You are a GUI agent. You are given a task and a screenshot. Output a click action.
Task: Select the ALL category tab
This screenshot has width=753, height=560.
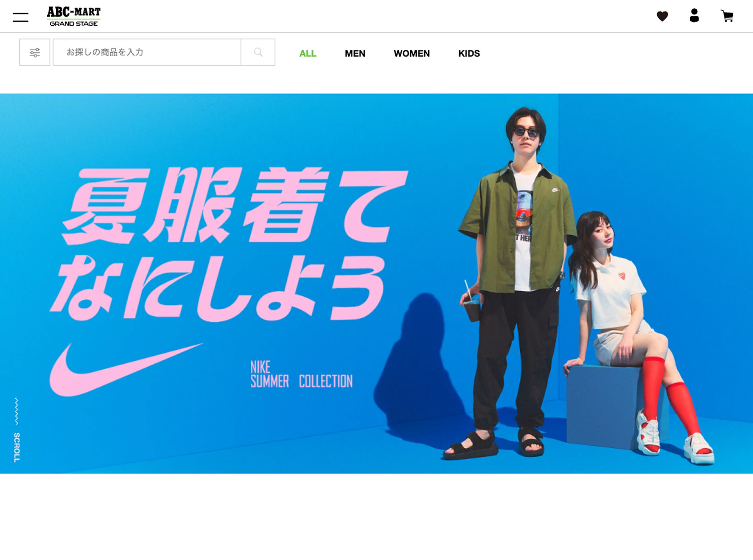(x=308, y=53)
